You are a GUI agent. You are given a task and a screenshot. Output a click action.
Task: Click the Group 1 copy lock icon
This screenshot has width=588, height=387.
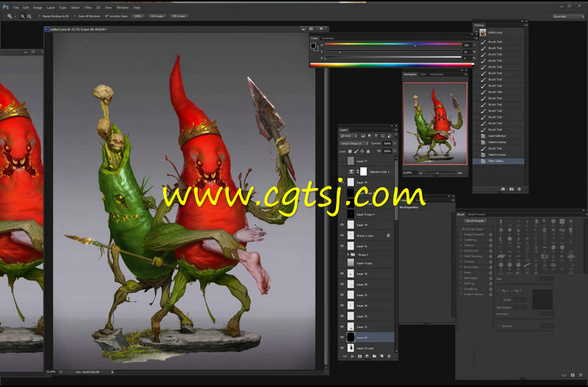tap(389, 236)
